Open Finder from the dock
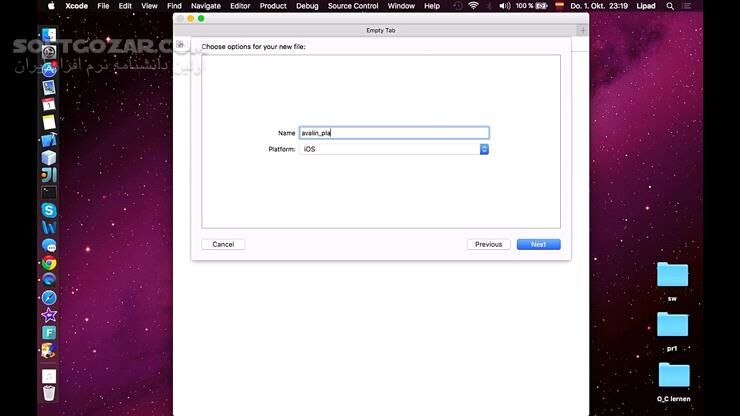The height and width of the screenshot is (416, 740). click(x=48, y=34)
